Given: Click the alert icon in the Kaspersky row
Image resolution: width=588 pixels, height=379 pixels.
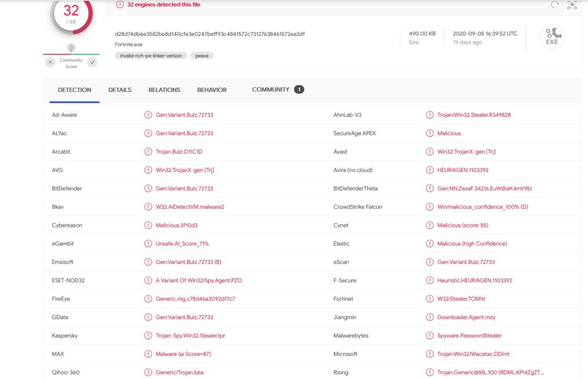Looking at the screenshot, I should tap(148, 336).
